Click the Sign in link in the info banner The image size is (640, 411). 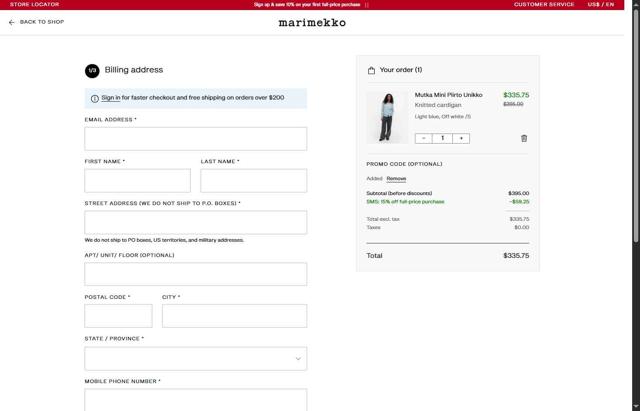pyautogui.click(x=111, y=98)
